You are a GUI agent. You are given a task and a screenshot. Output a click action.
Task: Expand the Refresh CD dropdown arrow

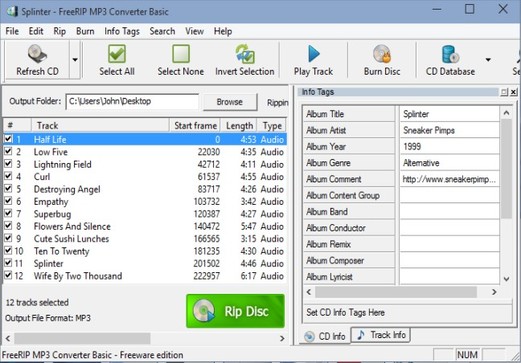coord(75,60)
